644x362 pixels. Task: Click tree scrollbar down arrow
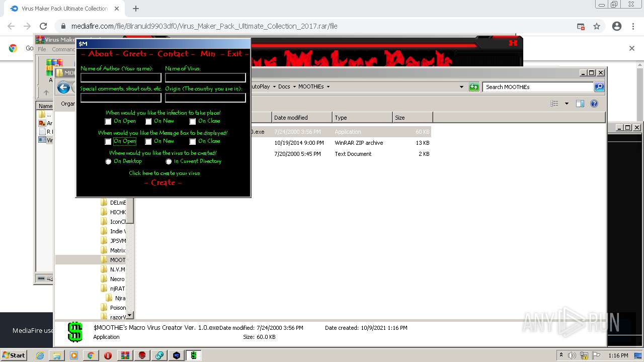[x=130, y=315]
